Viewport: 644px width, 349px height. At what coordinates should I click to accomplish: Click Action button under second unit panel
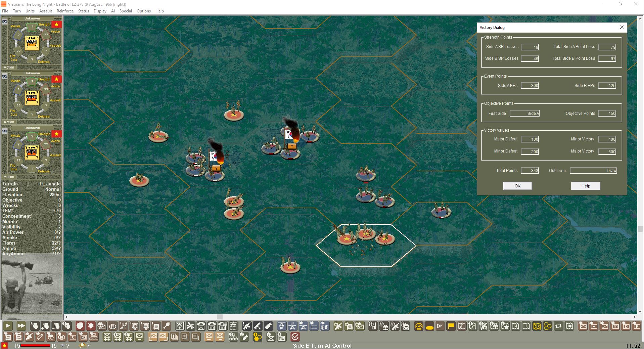[x=9, y=122]
